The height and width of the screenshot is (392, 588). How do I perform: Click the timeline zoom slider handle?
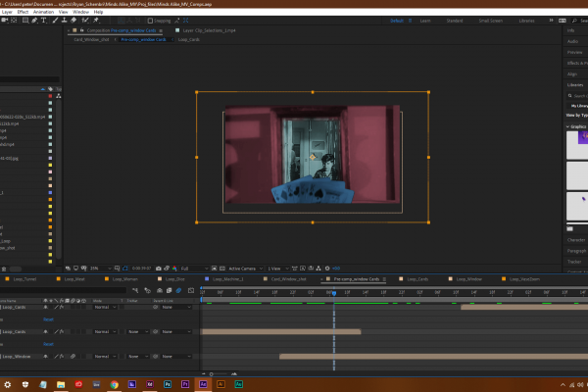tap(211, 374)
